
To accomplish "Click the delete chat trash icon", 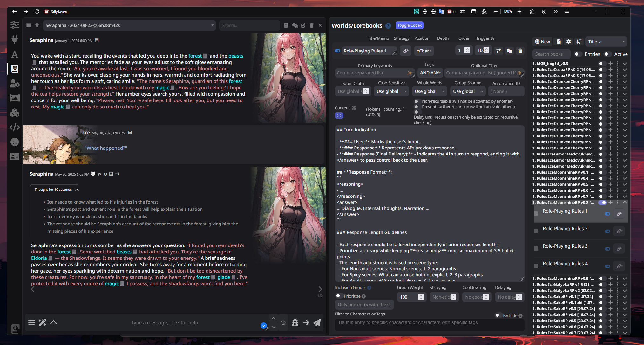I will pos(312,25).
